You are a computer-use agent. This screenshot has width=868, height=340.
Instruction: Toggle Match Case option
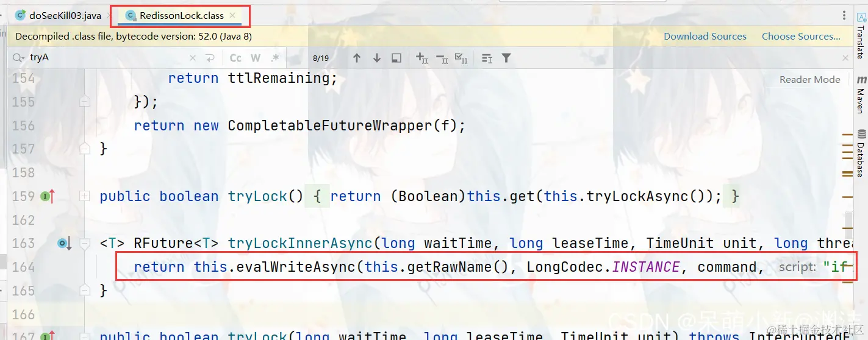pos(235,58)
